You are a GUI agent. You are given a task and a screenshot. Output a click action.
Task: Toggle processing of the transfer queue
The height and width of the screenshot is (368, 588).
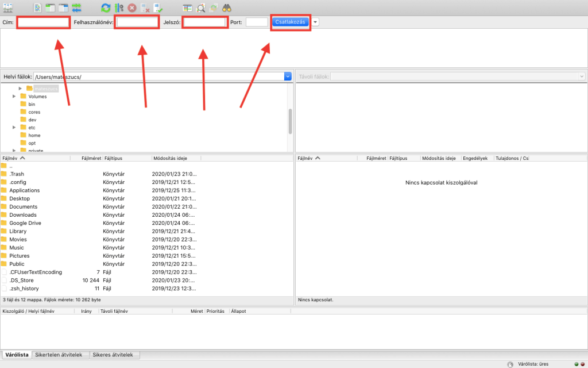pos(119,7)
